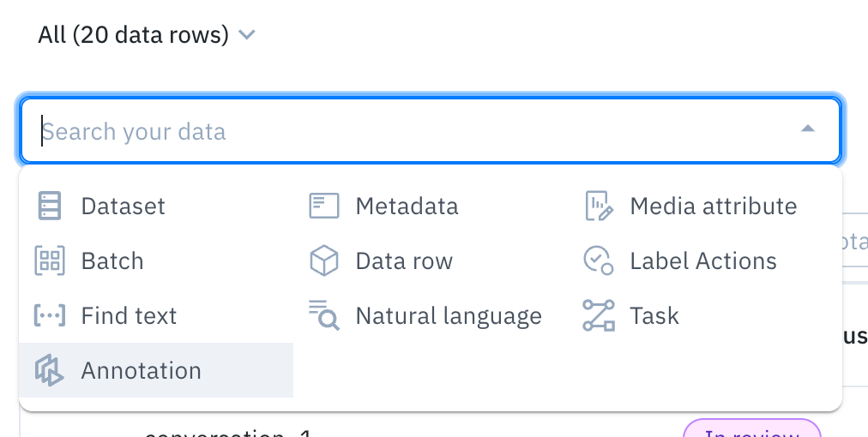Select the Data row menu entry
The image size is (868, 437).
(x=404, y=261)
